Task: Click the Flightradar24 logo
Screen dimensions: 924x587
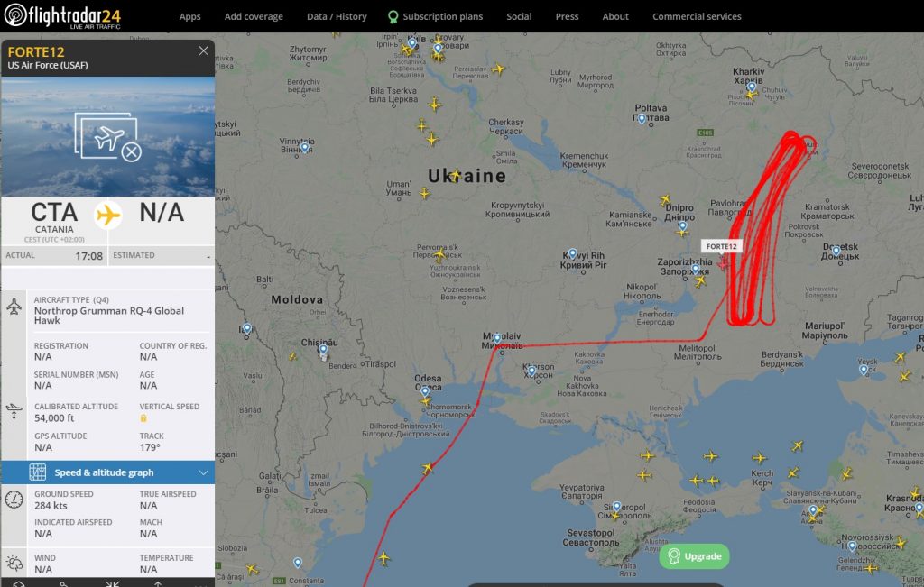Action: point(62,16)
